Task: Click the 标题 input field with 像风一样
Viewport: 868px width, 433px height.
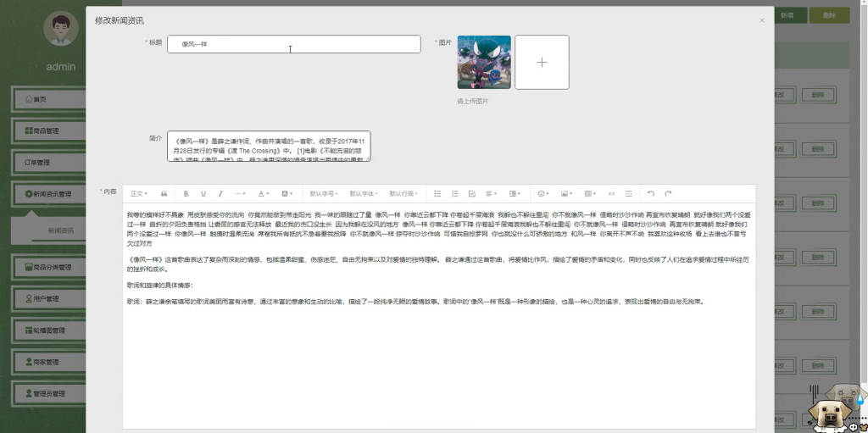Action: 294,44
